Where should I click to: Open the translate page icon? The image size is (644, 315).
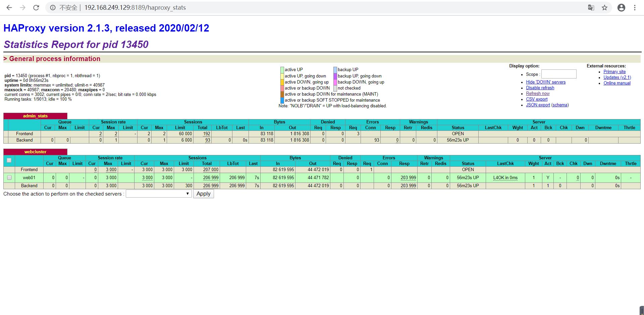(x=591, y=8)
